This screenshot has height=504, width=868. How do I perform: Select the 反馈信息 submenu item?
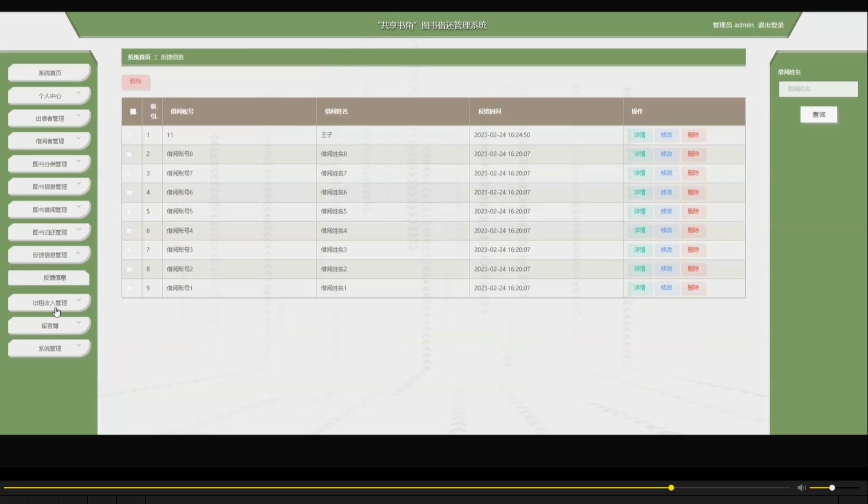coord(49,278)
